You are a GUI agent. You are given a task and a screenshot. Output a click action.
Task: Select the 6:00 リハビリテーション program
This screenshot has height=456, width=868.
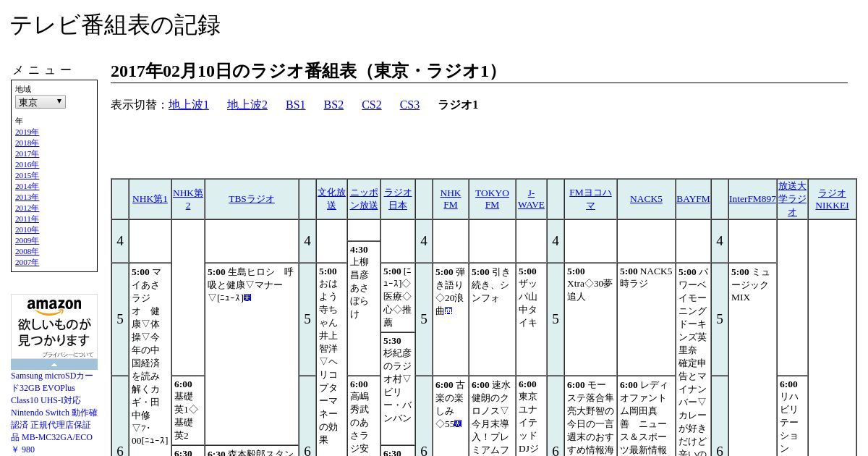point(792,416)
